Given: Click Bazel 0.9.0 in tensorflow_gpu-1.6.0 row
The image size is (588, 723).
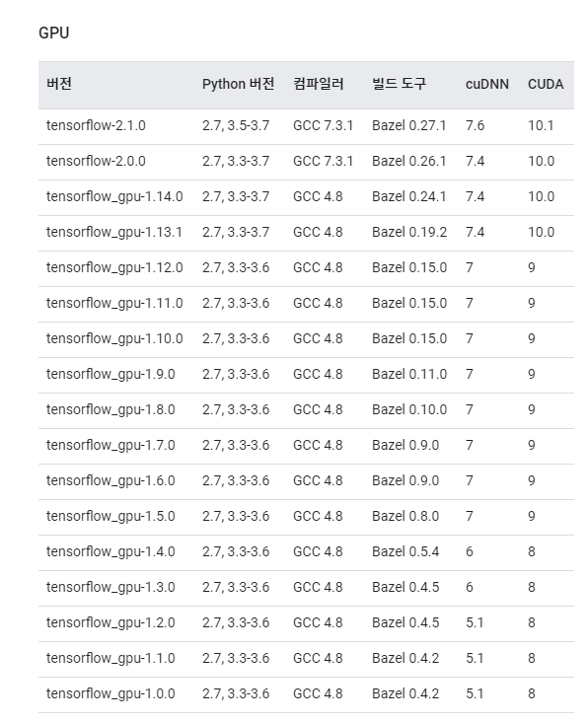Looking at the screenshot, I should pyautogui.click(x=405, y=480).
